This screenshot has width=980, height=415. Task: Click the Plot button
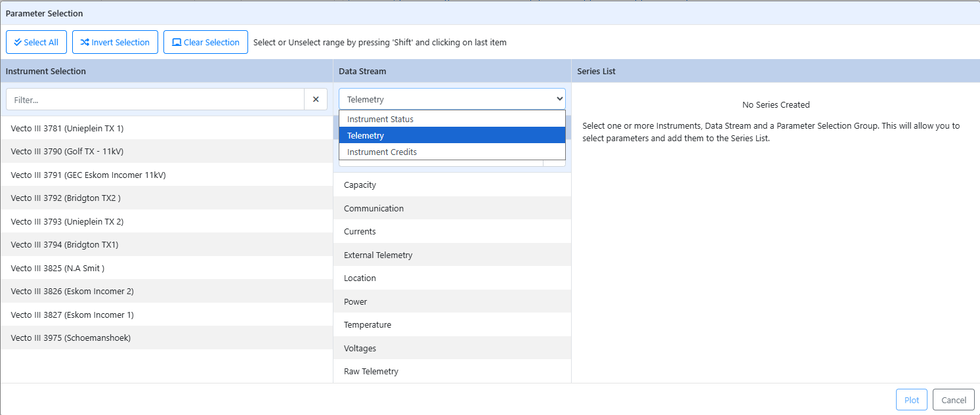pyautogui.click(x=912, y=400)
